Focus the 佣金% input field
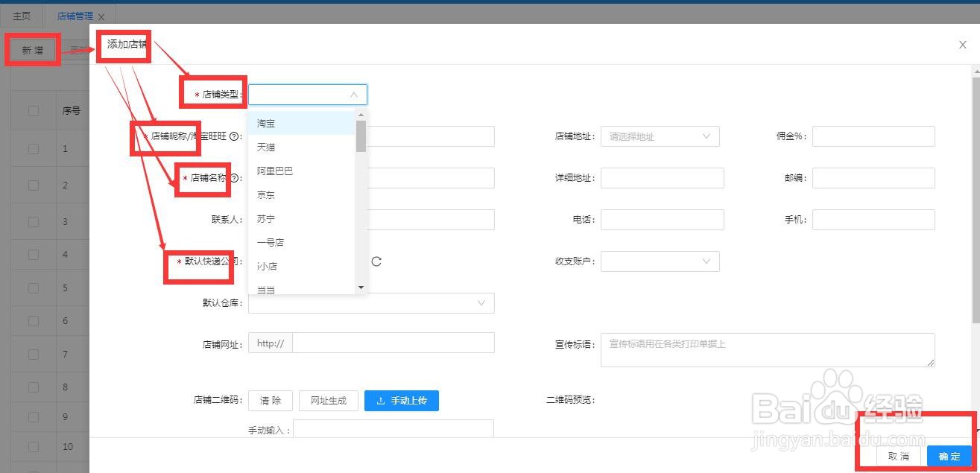The height and width of the screenshot is (473, 980). point(873,136)
